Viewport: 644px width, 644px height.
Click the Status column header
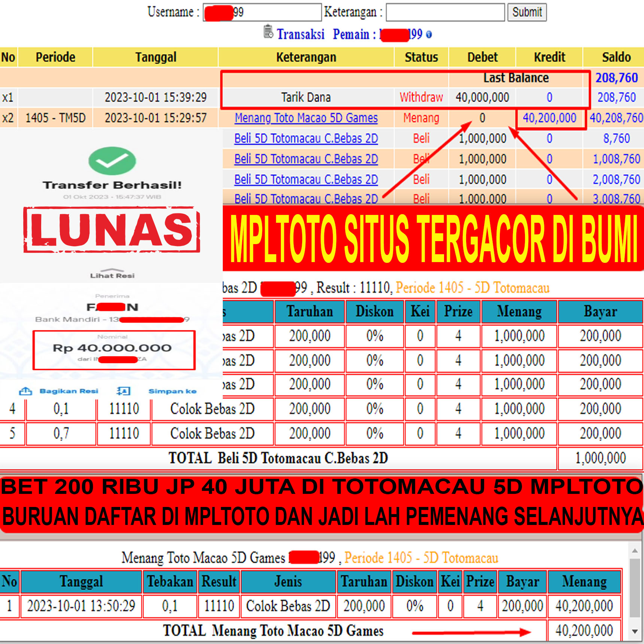[421, 57]
